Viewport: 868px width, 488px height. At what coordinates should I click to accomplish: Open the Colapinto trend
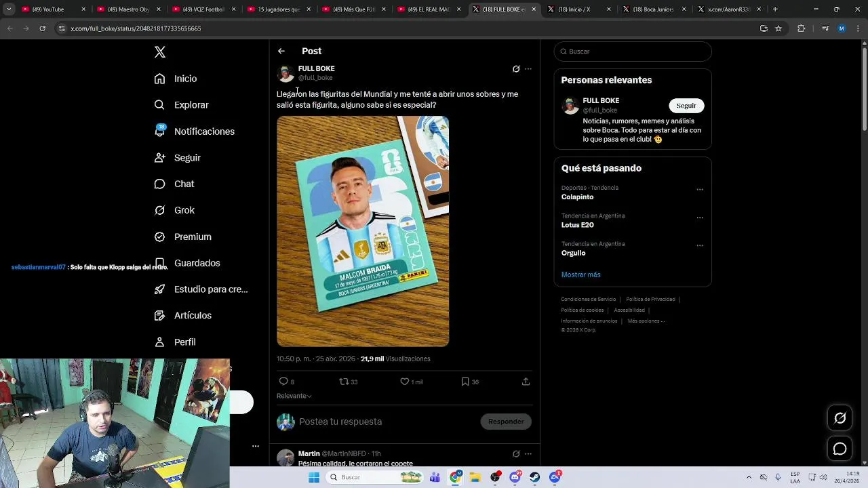pyautogui.click(x=577, y=197)
